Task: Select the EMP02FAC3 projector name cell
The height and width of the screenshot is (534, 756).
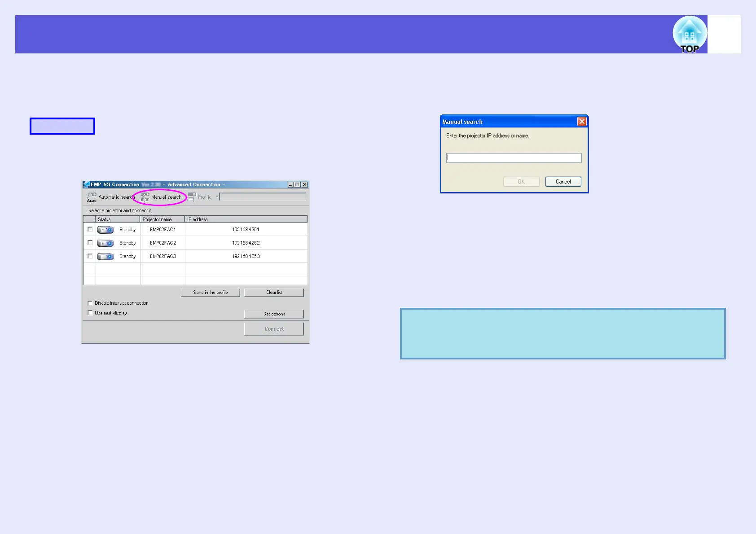Action: 163,256
